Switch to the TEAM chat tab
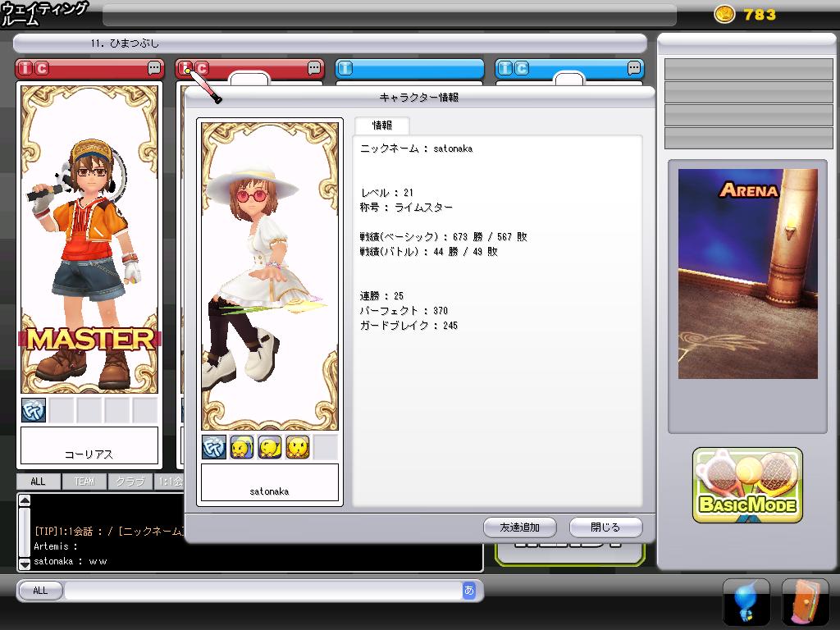The height and width of the screenshot is (630, 840). [x=84, y=482]
